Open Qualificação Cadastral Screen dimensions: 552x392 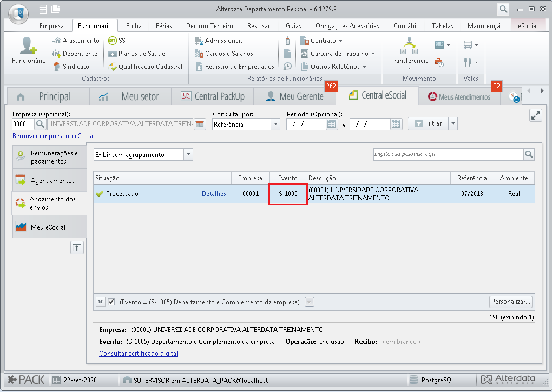coord(146,66)
